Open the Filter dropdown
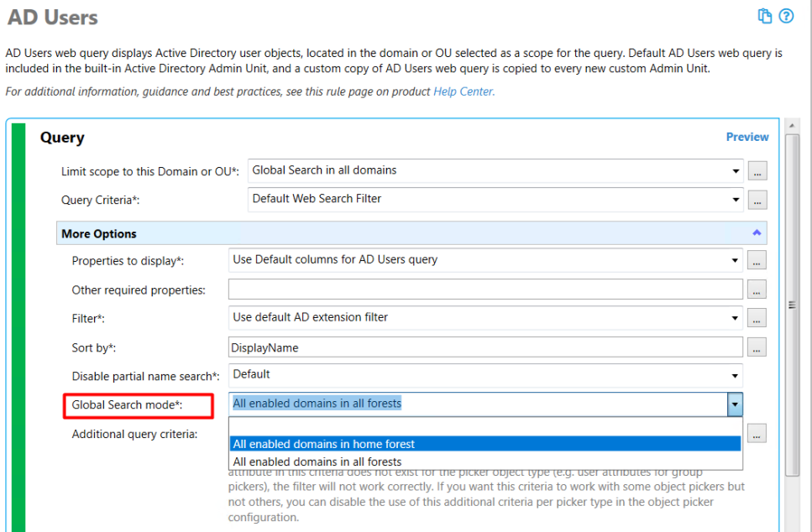812x532 pixels. [x=485, y=318]
